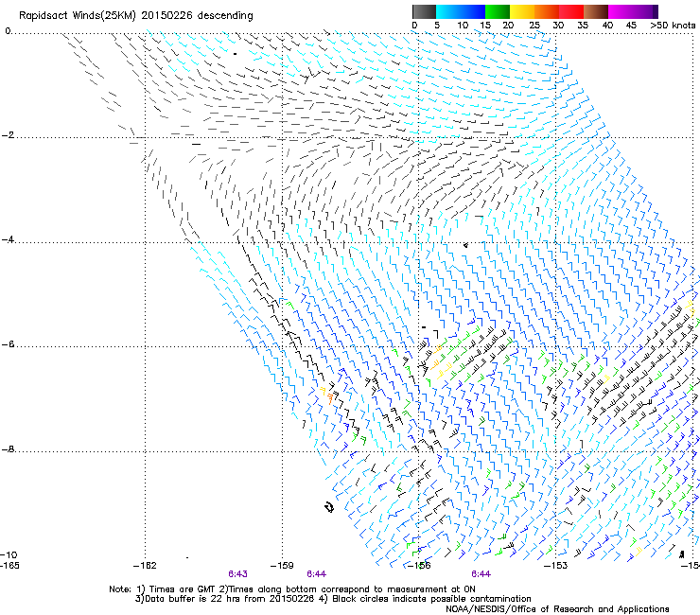Click the purple '6:44' label near -159
The width and height of the screenshot is (700, 615).
pos(317,574)
